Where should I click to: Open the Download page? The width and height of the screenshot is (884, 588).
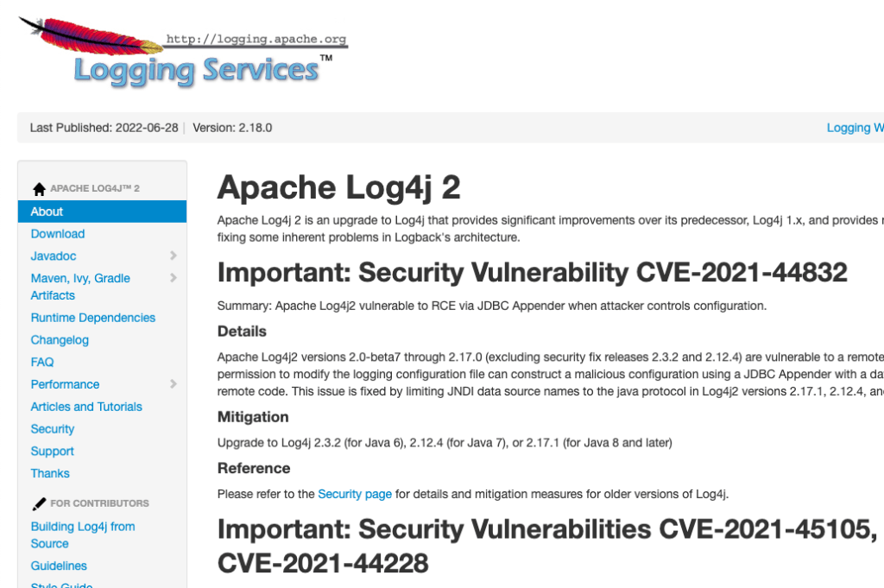tap(58, 234)
